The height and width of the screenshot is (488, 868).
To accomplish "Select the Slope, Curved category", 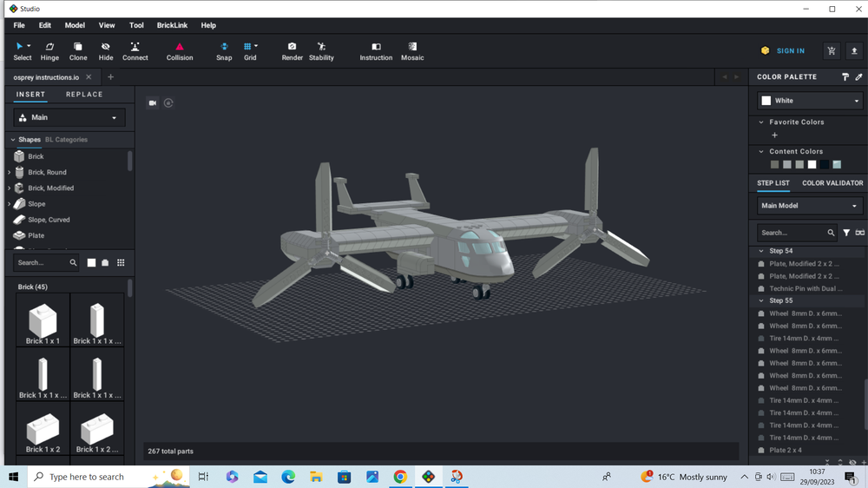I will point(49,220).
